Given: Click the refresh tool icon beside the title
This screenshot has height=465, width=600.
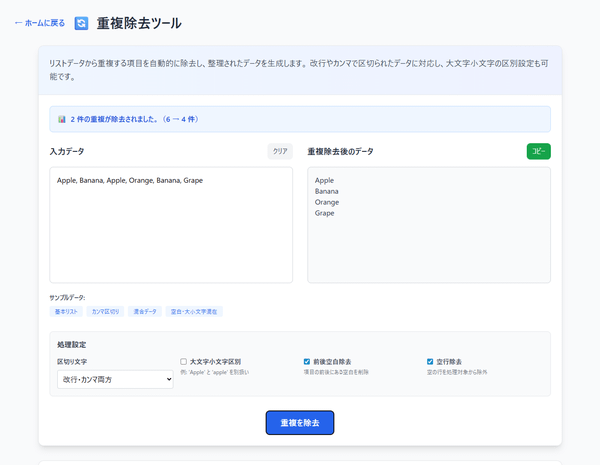Looking at the screenshot, I should [x=81, y=23].
